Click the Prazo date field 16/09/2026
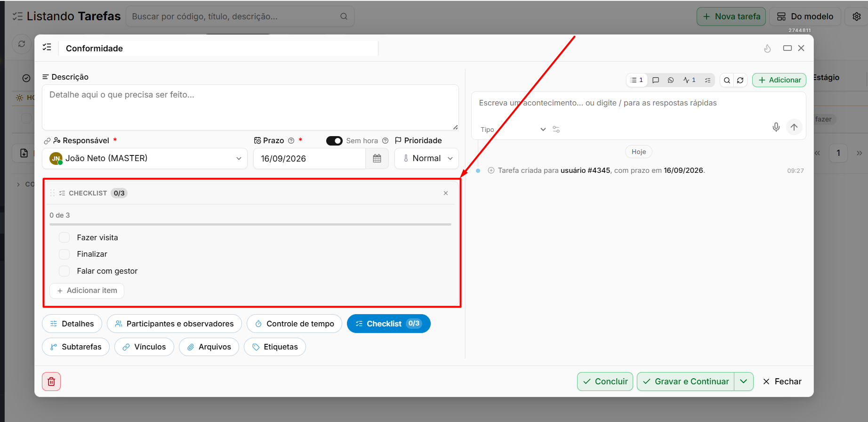Viewport: 868px width, 422px height. click(310, 159)
